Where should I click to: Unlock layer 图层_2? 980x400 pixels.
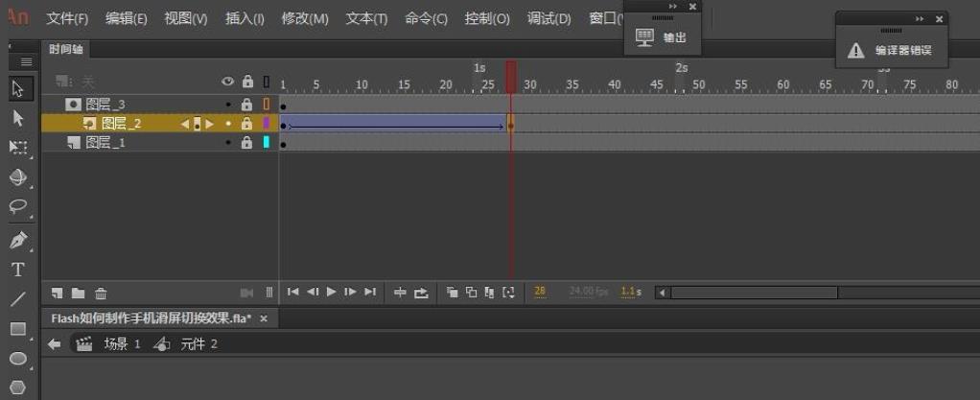pyautogui.click(x=246, y=124)
